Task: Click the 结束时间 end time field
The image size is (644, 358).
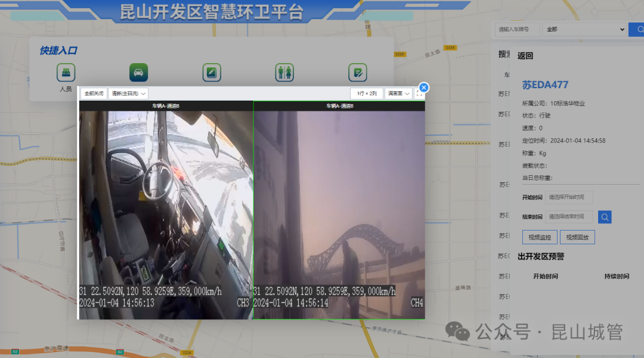Action: [x=569, y=217]
